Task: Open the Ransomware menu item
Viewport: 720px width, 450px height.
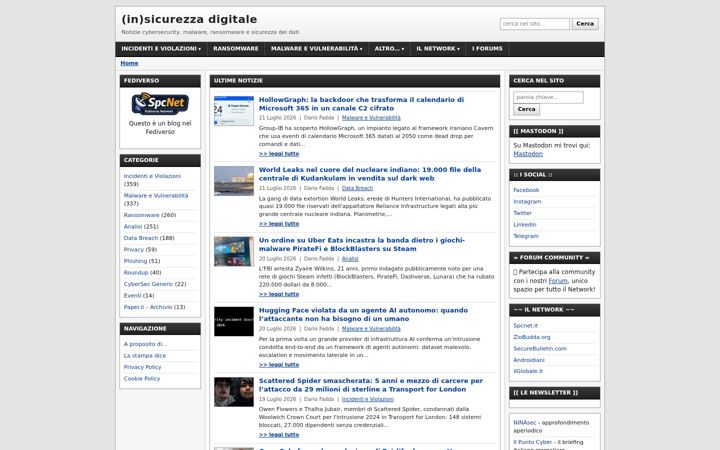Action: point(236,49)
